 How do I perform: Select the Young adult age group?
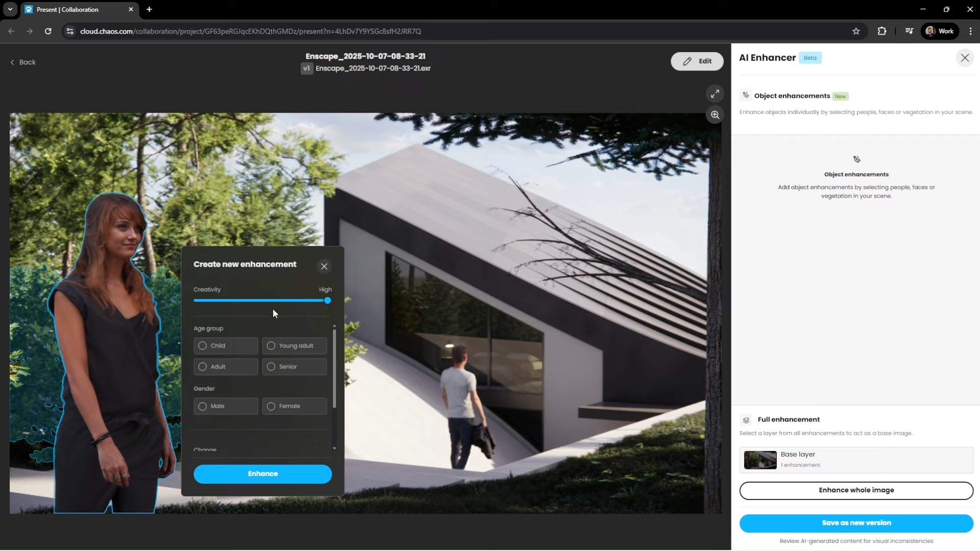point(271,346)
